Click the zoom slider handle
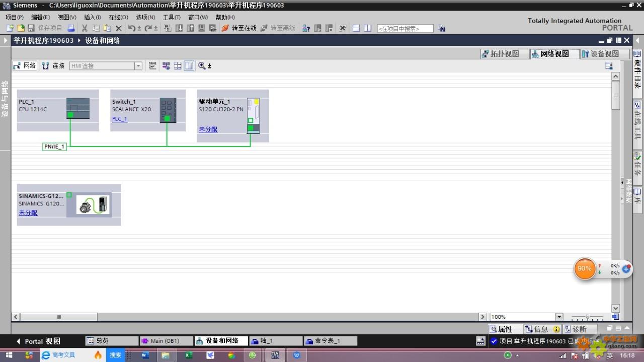Image resolution: width=644 pixels, height=362 pixels. point(587,317)
